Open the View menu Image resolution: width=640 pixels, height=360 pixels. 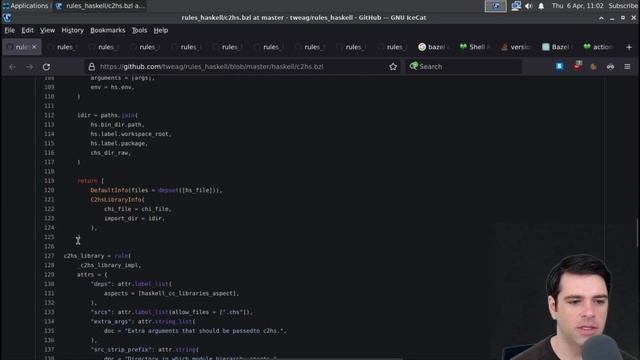coord(47,30)
